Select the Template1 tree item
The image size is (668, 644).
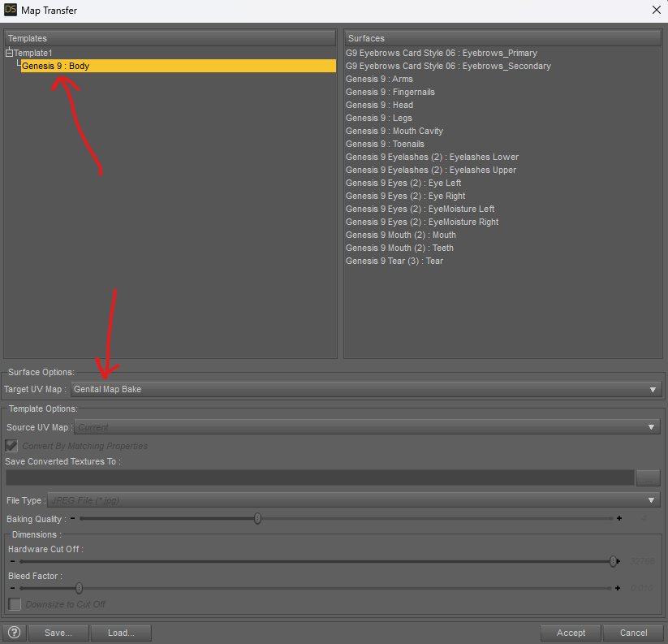click(x=32, y=53)
